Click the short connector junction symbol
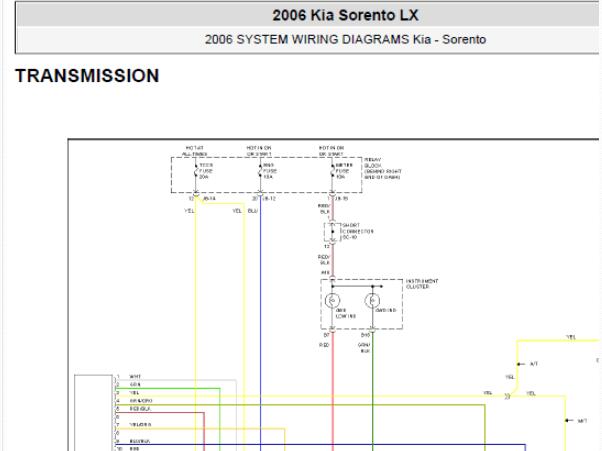Image resolution: width=602 pixels, height=451 pixels. pyautogui.click(x=332, y=232)
